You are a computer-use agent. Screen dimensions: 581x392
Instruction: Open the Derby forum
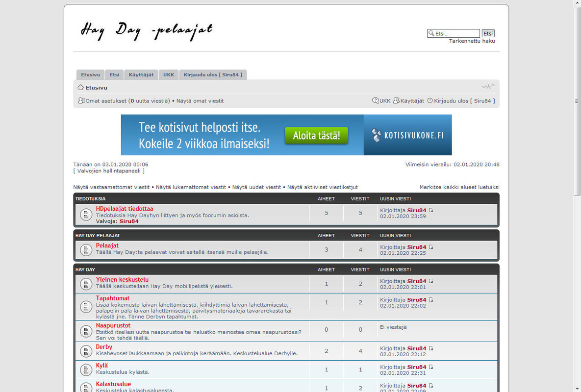pos(104,347)
